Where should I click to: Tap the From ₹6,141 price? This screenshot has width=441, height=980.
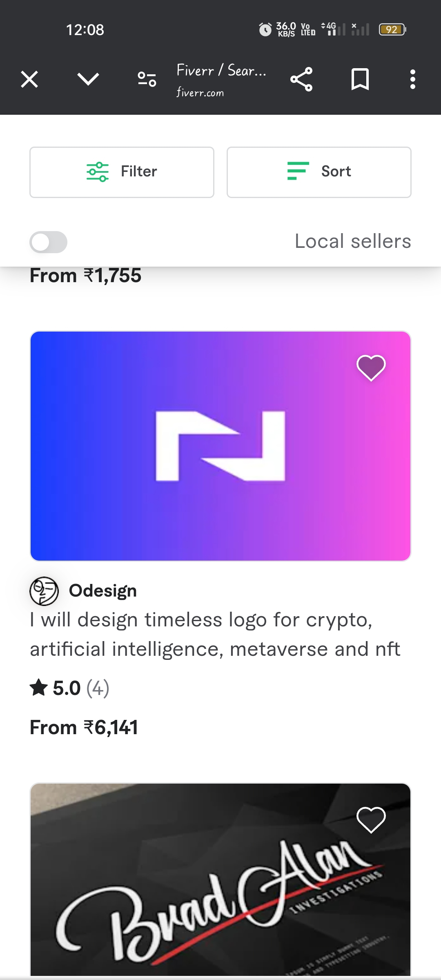click(x=84, y=727)
